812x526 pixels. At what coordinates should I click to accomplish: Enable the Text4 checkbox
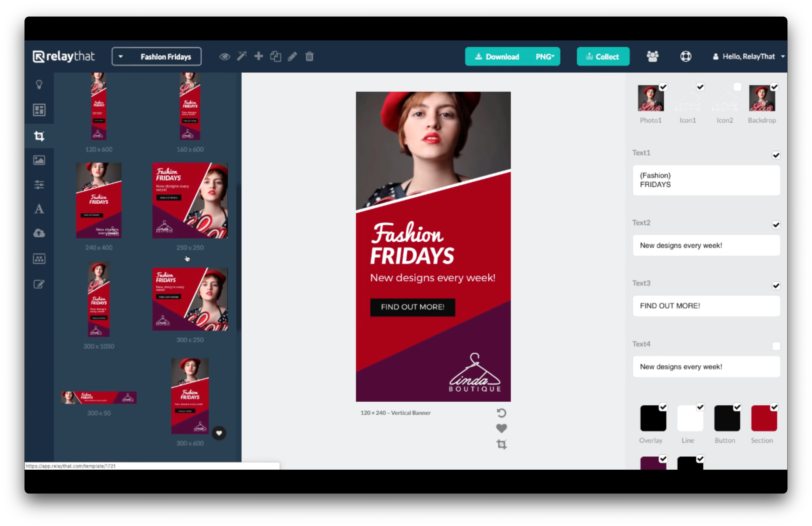pos(776,346)
